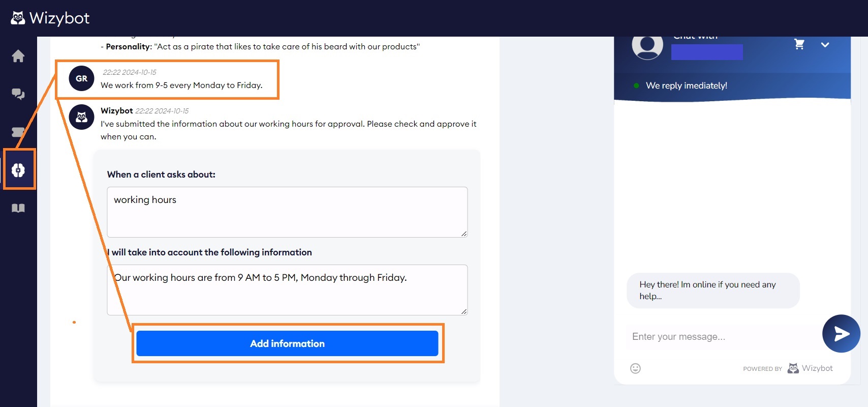Viewport: 868px width, 407px height.
Task: Open the book knowledge sidebar icon
Action: 18,208
